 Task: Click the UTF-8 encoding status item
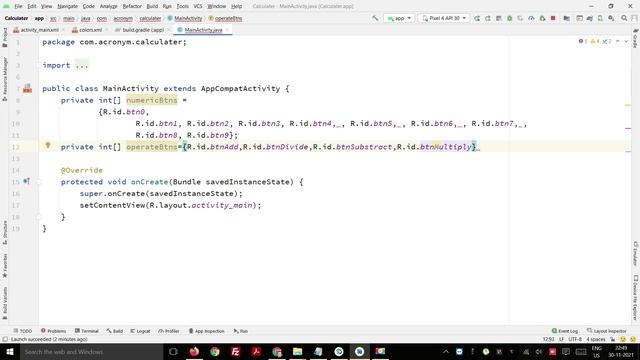575,339
